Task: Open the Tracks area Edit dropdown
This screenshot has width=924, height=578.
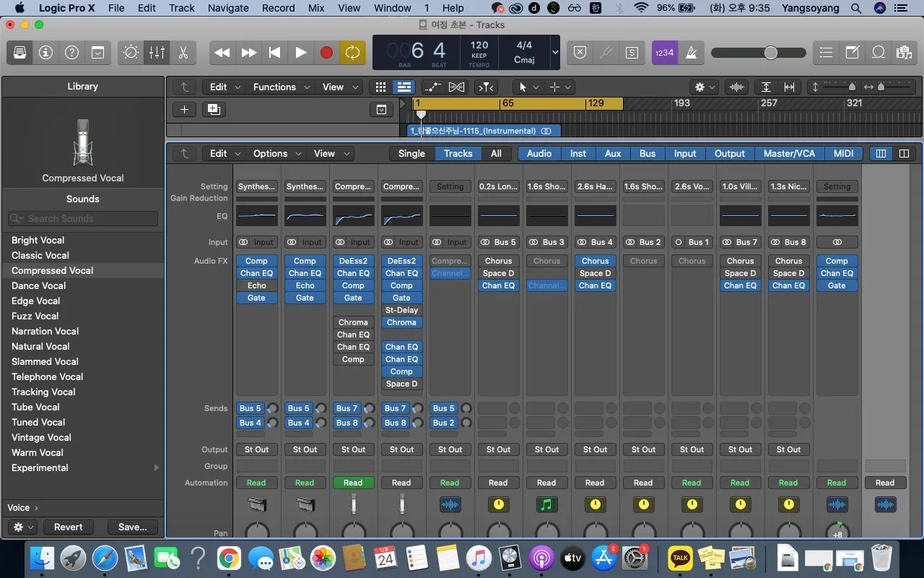Action: click(x=225, y=87)
